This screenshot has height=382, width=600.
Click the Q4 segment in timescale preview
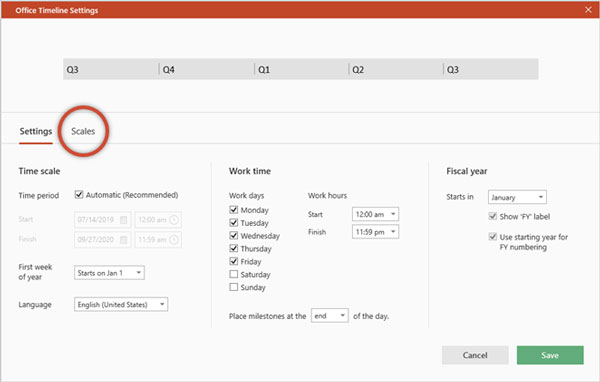(206, 69)
